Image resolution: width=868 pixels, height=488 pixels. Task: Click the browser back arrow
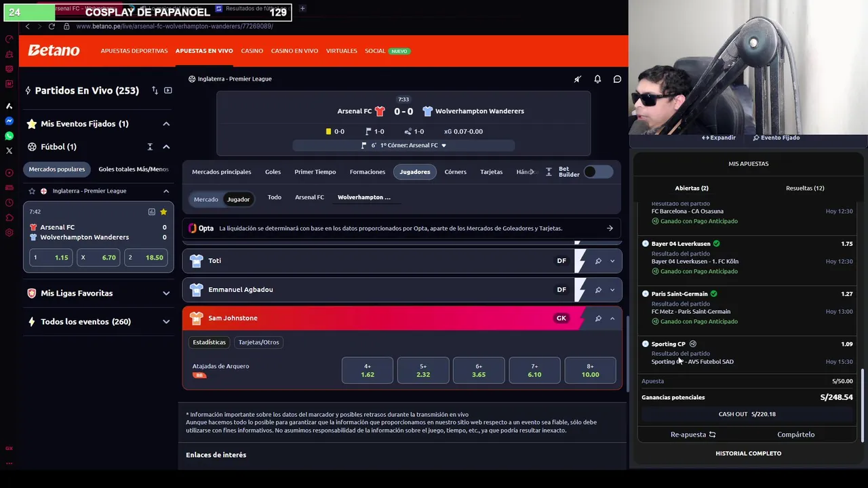pos(27,26)
